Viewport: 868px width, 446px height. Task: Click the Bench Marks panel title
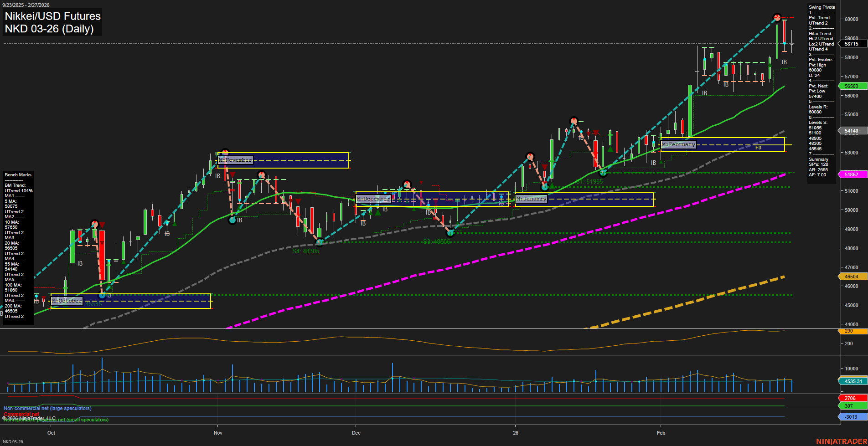click(x=17, y=174)
